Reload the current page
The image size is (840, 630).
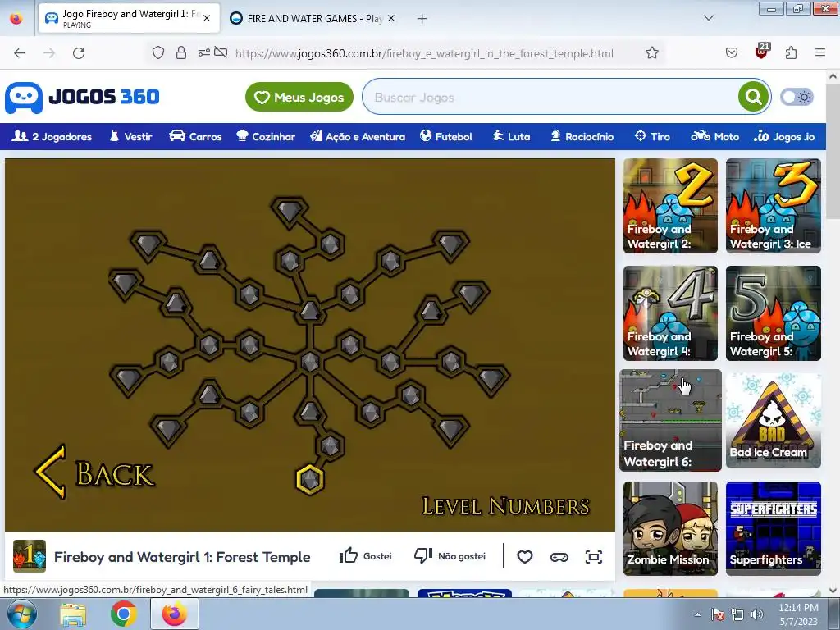tap(79, 53)
